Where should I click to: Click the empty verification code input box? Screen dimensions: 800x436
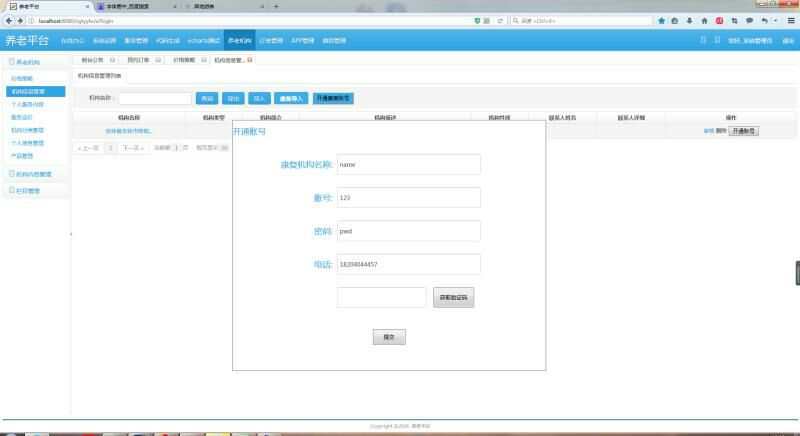(381, 298)
